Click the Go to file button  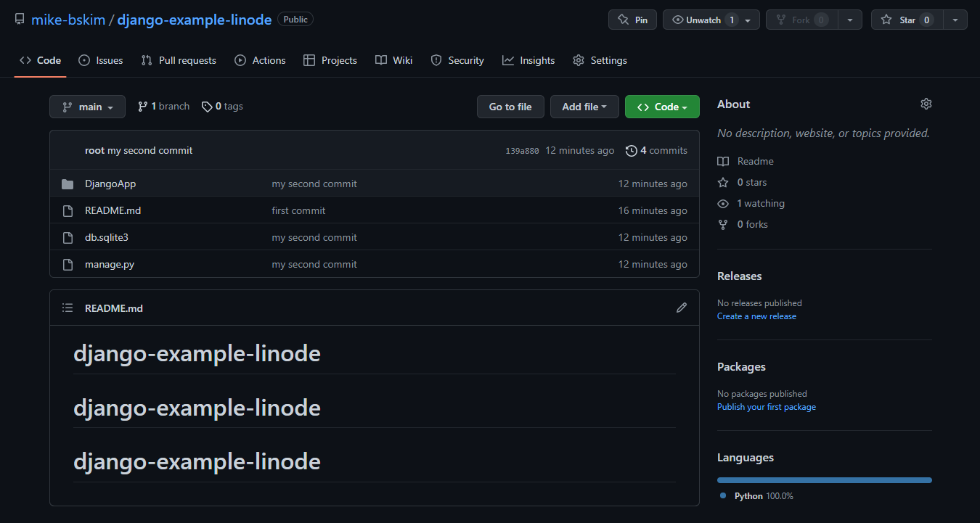[x=510, y=107]
